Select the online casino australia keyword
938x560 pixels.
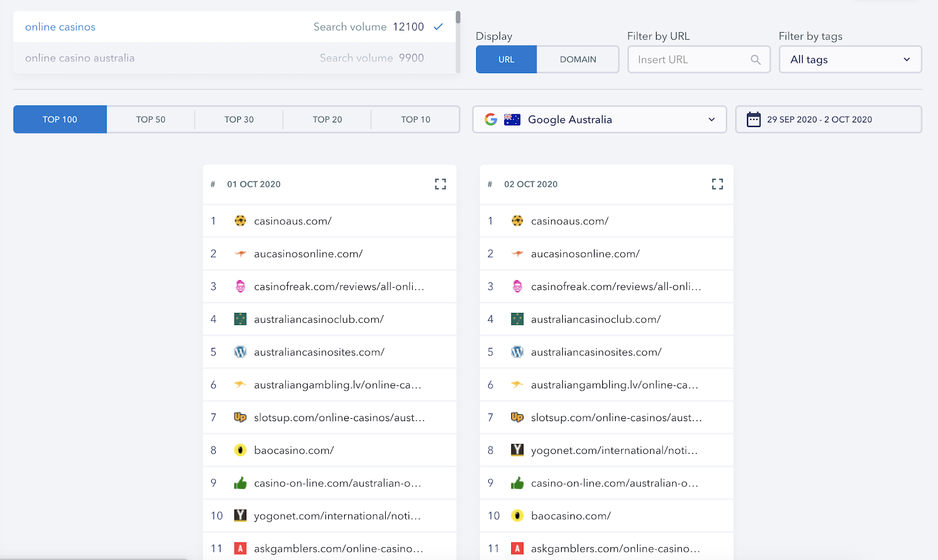click(235, 58)
